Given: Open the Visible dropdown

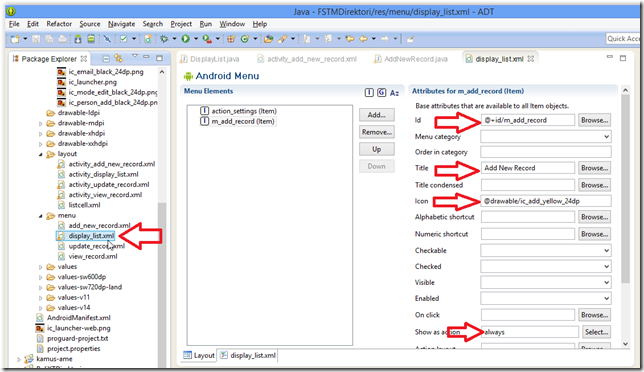Looking at the screenshot, I should [546, 282].
